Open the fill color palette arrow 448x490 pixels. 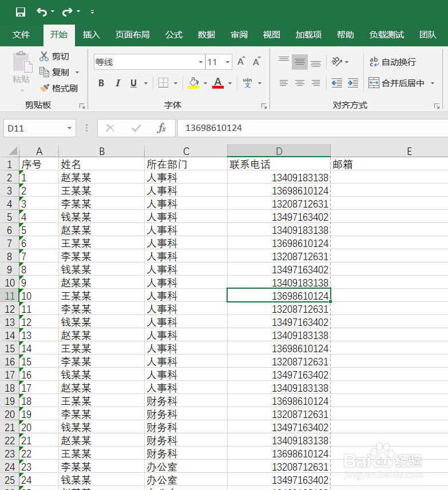coord(205,83)
